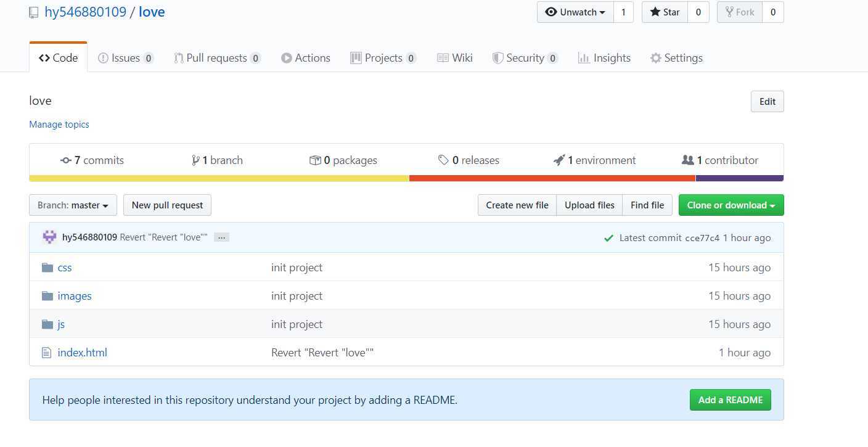This screenshot has width=868, height=447.
Task: Open the Projects tab
Action: tap(383, 58)
